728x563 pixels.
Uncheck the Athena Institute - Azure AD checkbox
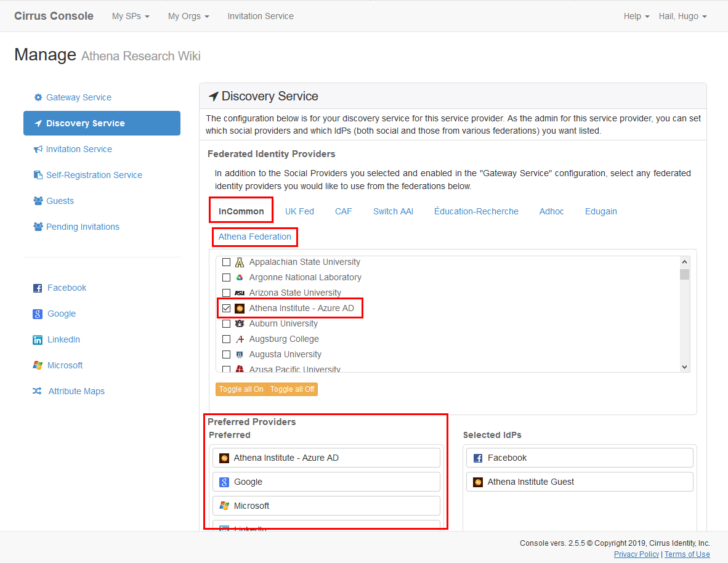tap(226, 309)
